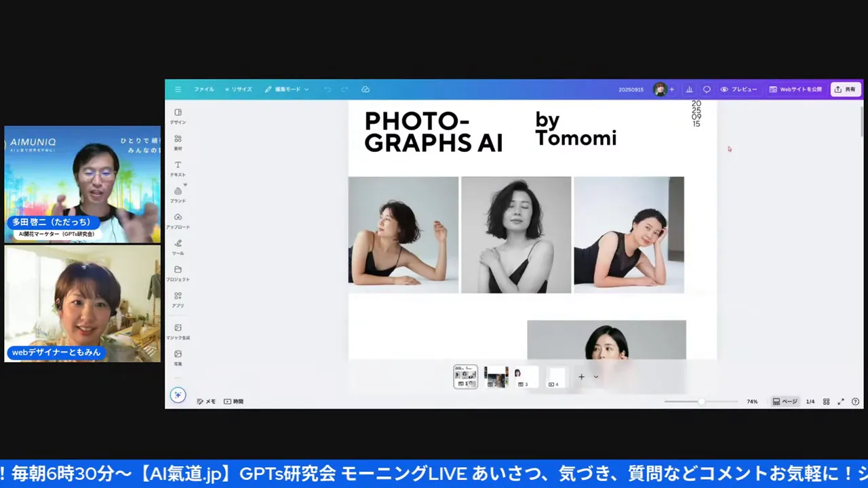Open the マジック生成 (Magic generate) panel
The height and width of the screenshot is (488, 868).
click(178, 331)
